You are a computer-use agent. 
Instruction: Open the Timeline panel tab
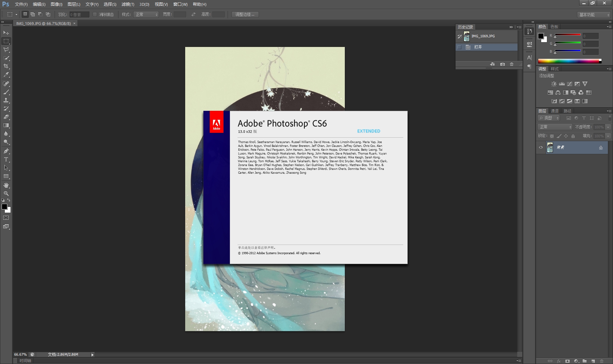[25, 360]
